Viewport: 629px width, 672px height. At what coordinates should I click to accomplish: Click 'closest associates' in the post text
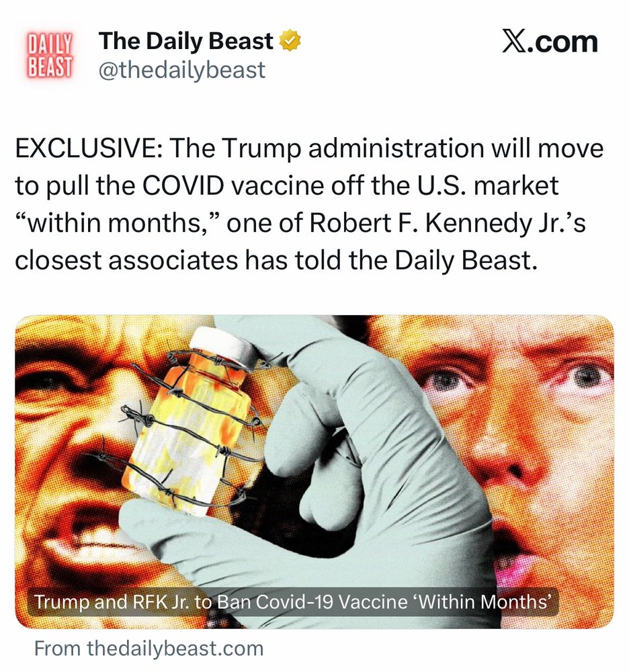(x=126, y=261)
